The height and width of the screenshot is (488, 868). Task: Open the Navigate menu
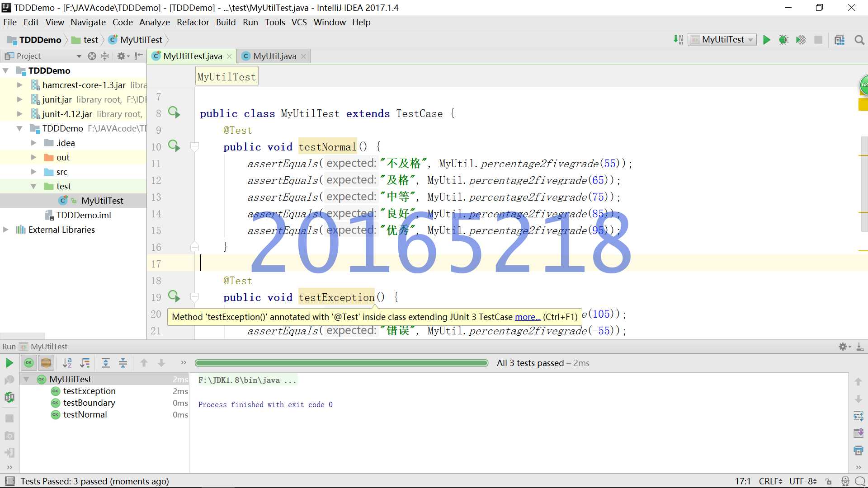[x=88, y=22]
